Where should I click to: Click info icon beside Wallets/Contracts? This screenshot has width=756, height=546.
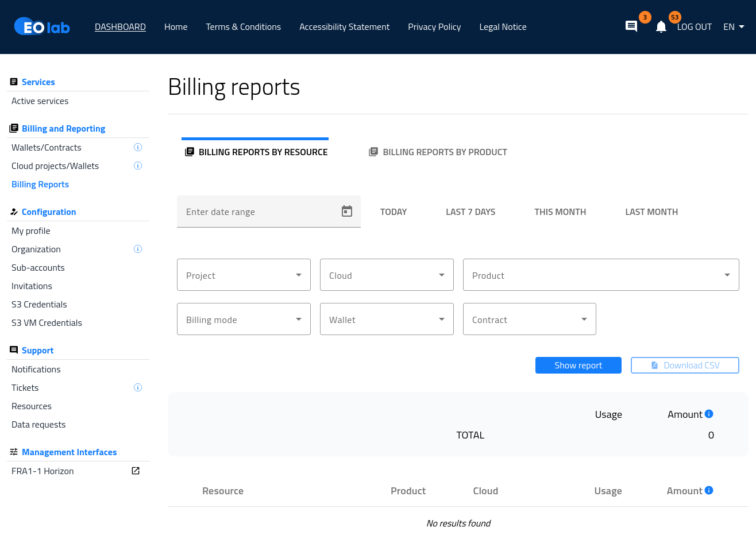point(138,147)
